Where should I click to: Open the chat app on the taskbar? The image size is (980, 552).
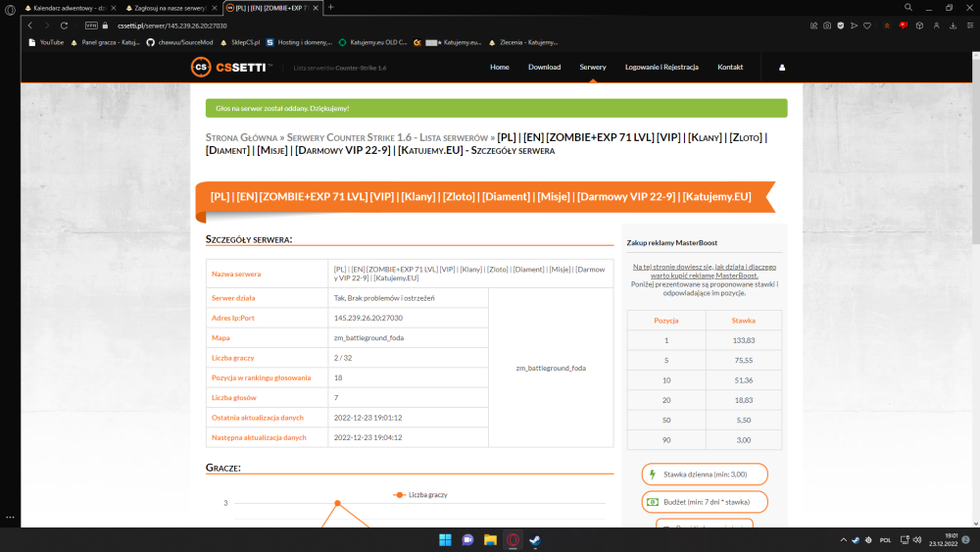[x=467, y=540]
